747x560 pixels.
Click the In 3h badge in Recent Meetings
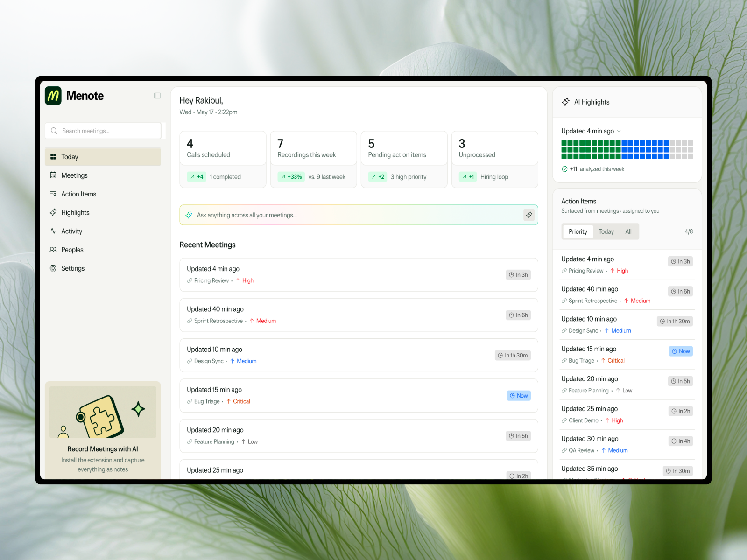tap(518, 275)
